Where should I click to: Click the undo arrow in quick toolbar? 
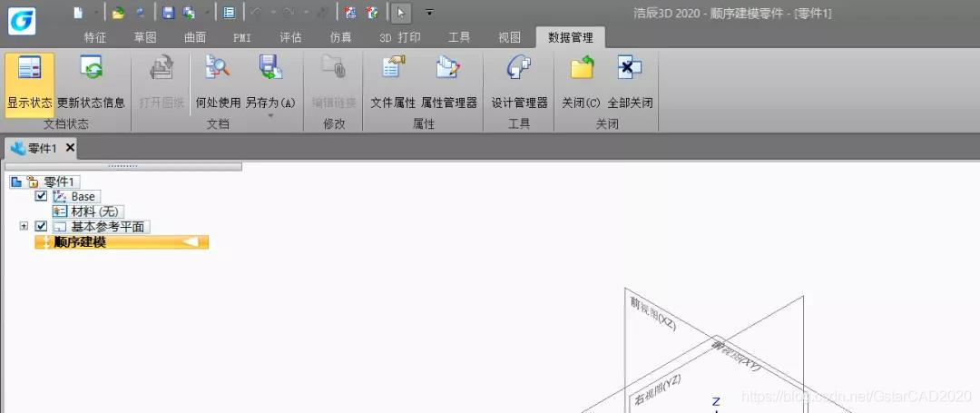pyautogui.click(x=256, y=13)
